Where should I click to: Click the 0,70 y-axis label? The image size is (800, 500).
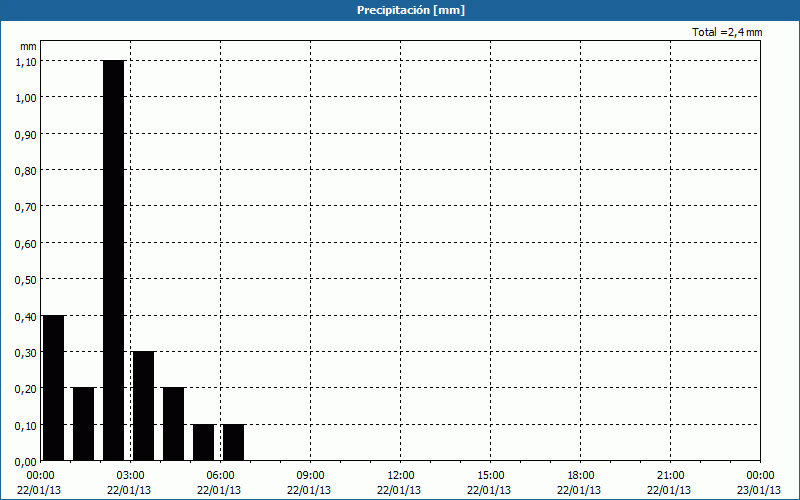26,207
